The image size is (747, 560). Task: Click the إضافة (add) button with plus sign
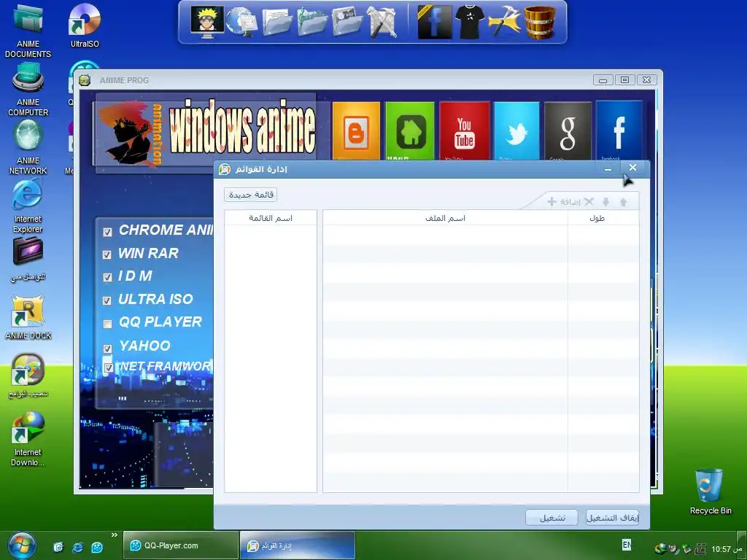(x=564, y=202)
